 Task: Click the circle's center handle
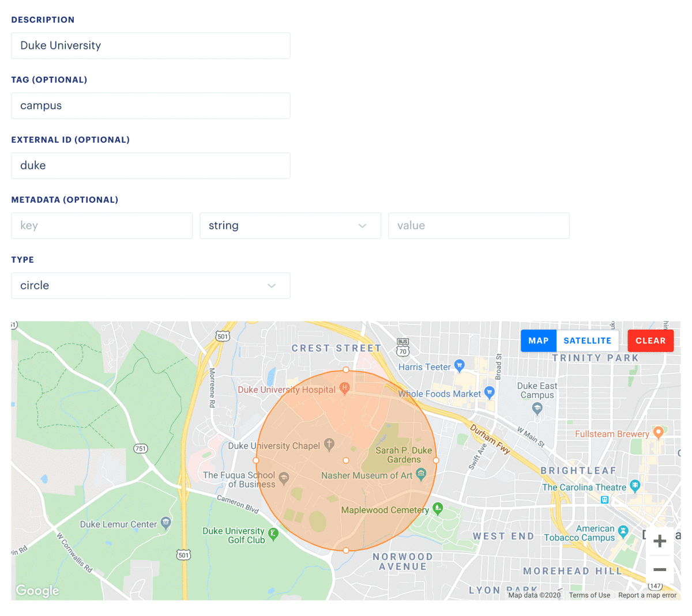[x=346, y=460]
